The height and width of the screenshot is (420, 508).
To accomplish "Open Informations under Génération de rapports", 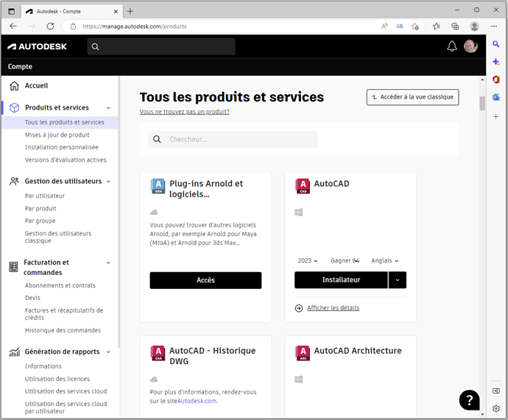I will point(43,366).
